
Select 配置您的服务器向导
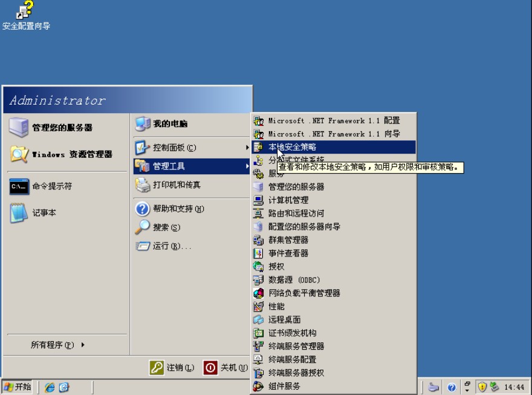[334, 226]
